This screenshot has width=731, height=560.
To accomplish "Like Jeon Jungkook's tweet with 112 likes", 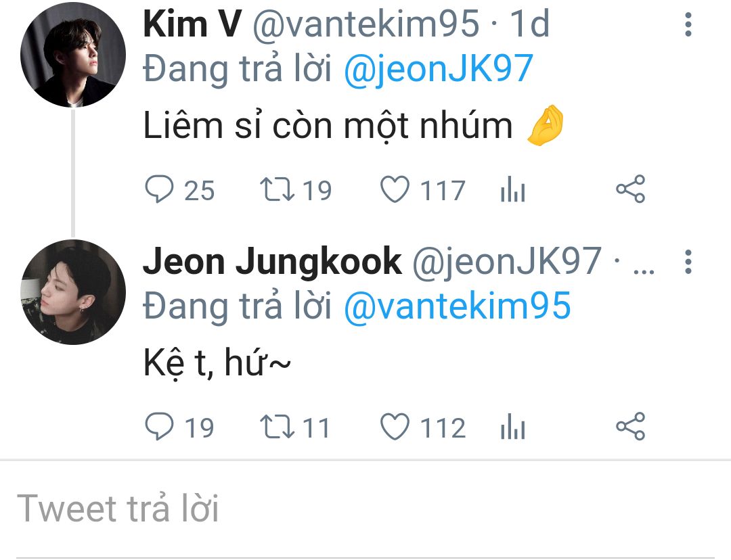I will [x=395, y=426].
